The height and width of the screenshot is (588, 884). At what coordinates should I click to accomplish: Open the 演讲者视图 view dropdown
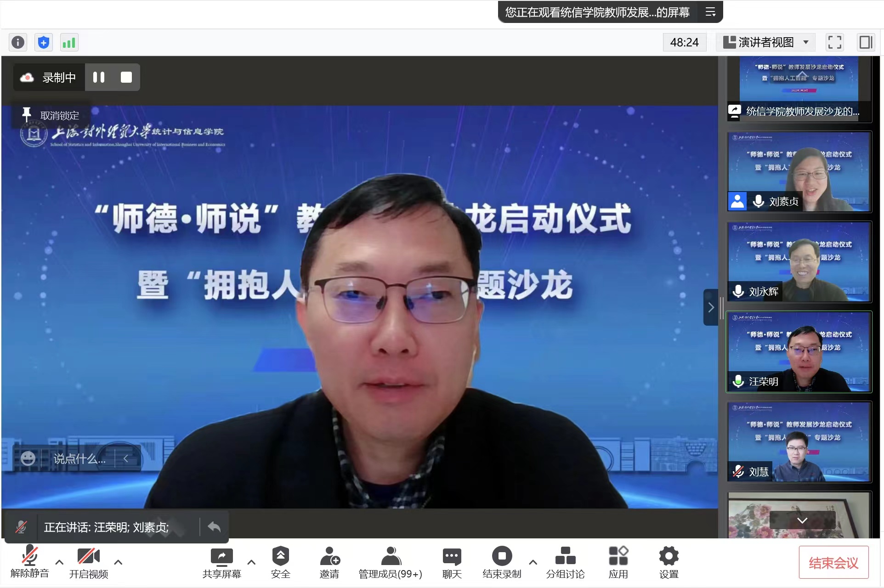click(766, 43)
